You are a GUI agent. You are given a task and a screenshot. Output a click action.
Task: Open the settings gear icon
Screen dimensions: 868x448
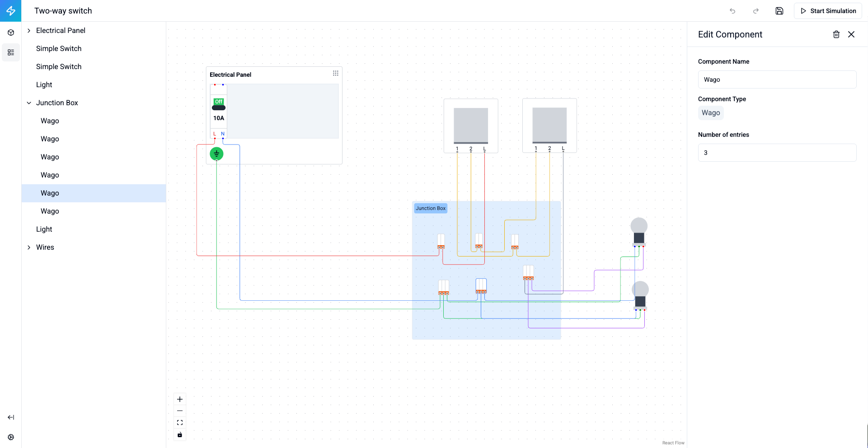(11, 437)
